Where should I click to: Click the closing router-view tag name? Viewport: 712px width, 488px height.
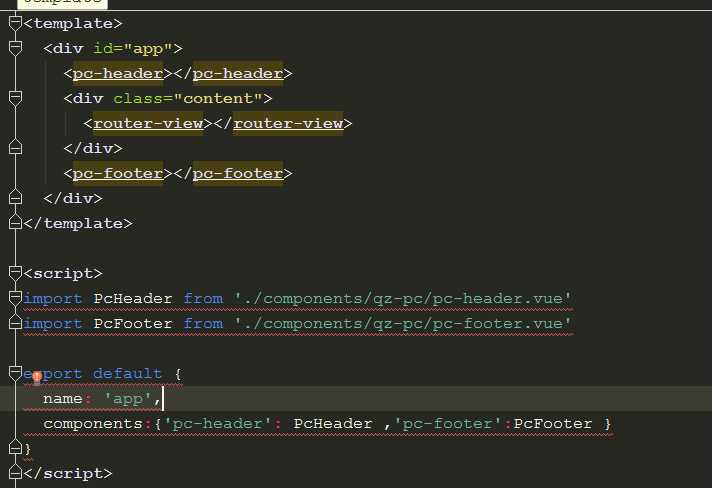(x=288, y=123)
